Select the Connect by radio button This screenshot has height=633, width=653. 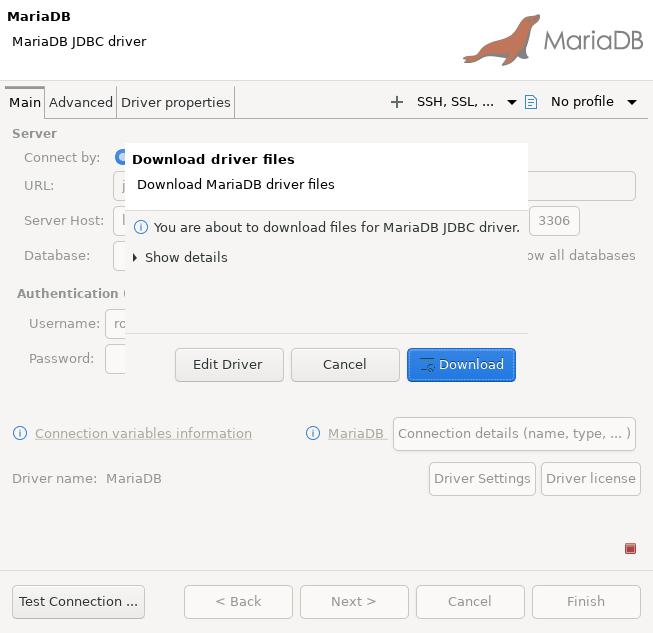tap(120, 157)
